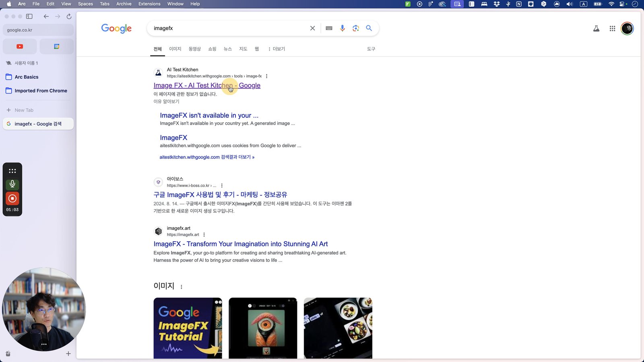This screenshot has height=362, width=644.
Task: Open more options for imagefx.art result
Action: pos(204,234)
